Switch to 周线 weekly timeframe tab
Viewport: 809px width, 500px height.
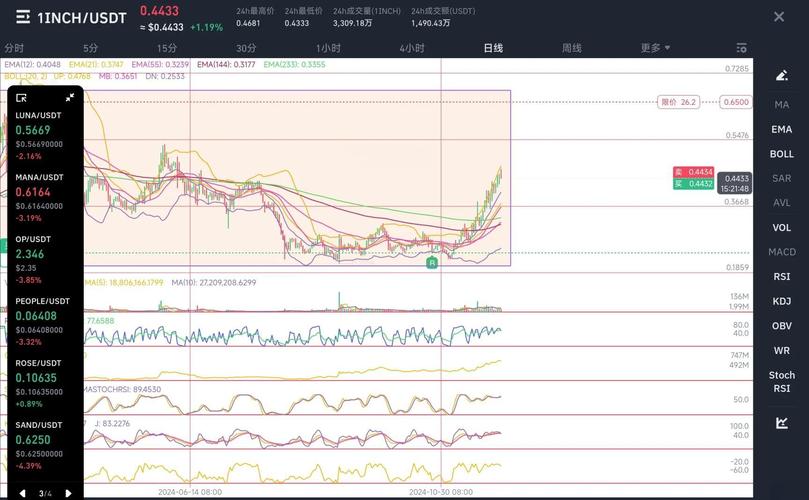572,48
